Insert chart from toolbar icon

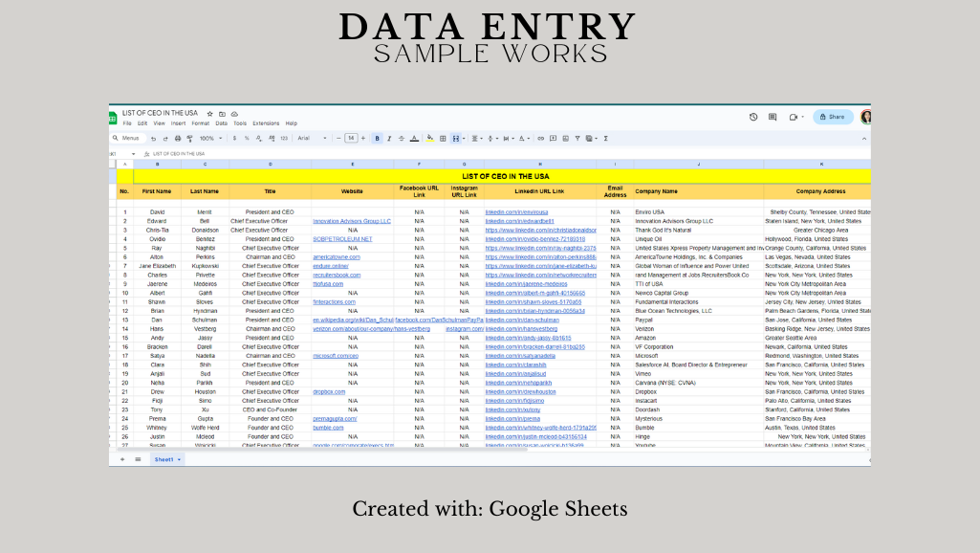coord(565,138)
